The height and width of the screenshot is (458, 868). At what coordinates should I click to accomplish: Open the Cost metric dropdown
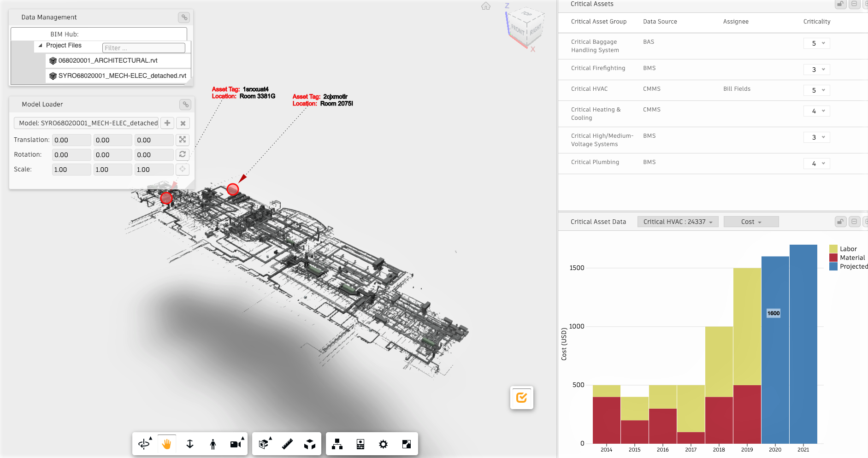(x=751, y=222)
